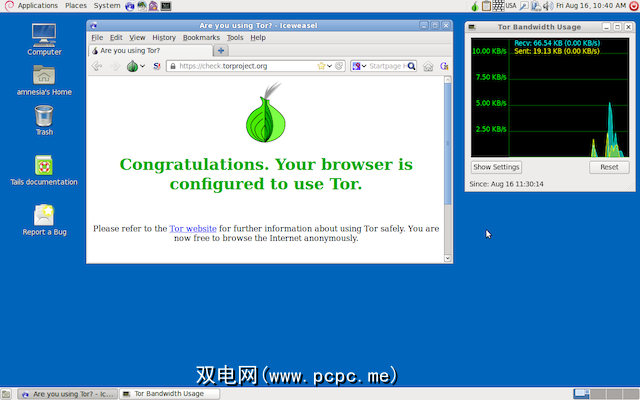Switch to the first workspace in pager
640x400 pixels.
(581, 394)
